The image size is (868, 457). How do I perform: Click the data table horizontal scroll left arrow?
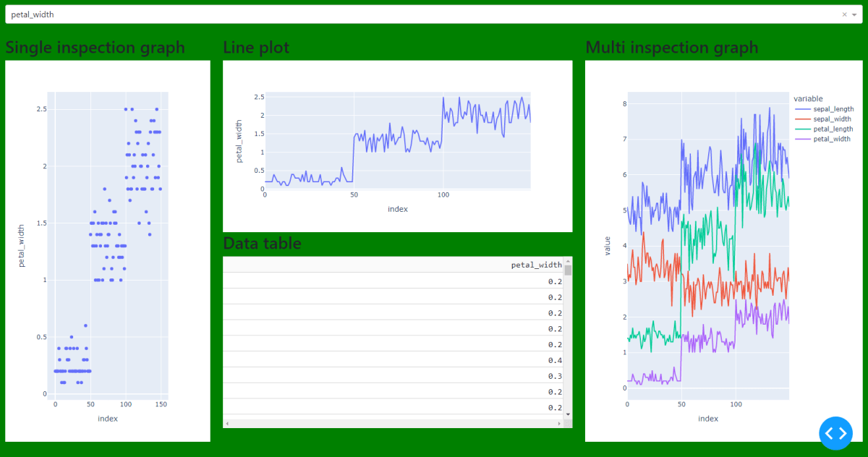[227, 423]
